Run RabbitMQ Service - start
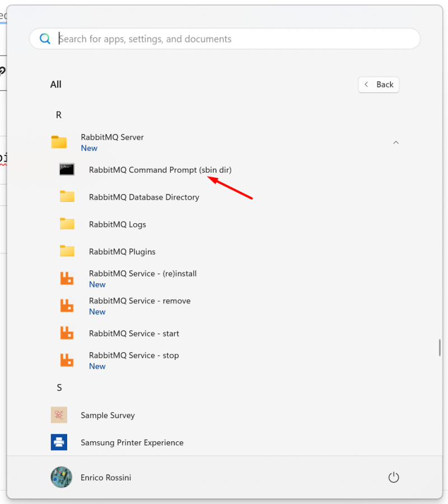 [x=134, y=334]
